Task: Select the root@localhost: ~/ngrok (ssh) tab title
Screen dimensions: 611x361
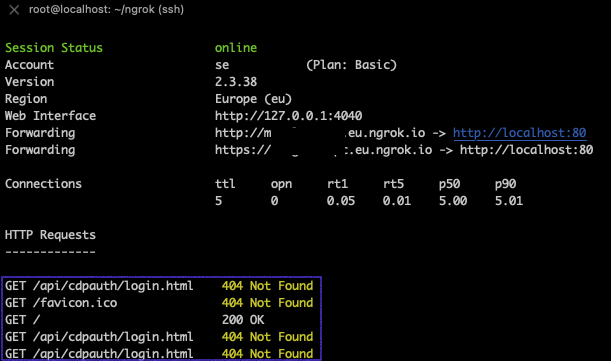Action: [x=106, y=9]
